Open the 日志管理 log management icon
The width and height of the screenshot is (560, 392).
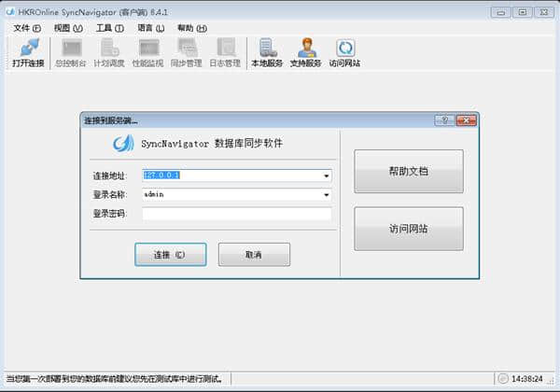click(225, 53)
